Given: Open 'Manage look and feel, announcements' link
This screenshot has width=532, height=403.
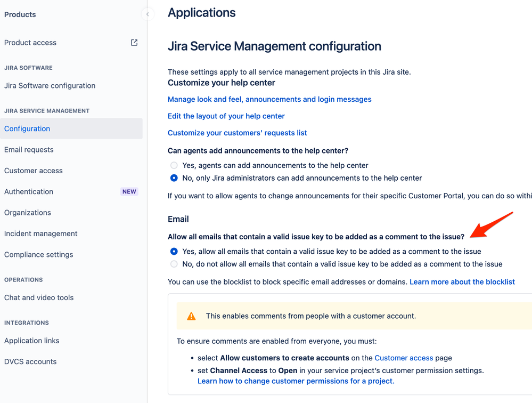Looking at the screenshot, I should (269, 99).
